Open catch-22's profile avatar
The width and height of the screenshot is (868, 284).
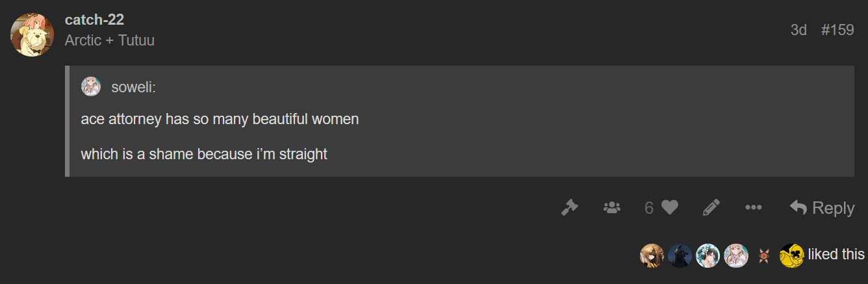[x=32, y=34]
